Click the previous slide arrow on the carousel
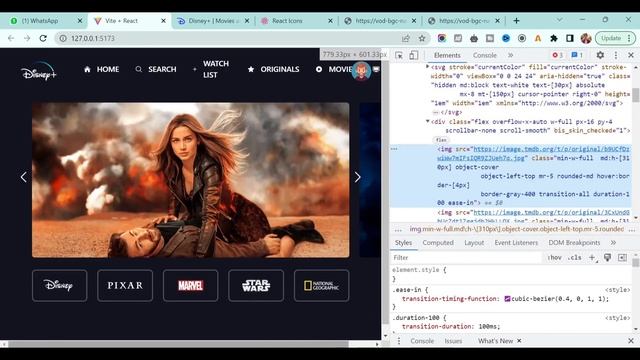Image resolution: width=640 pixels, height=360 pixels. (x=24, y=177)
